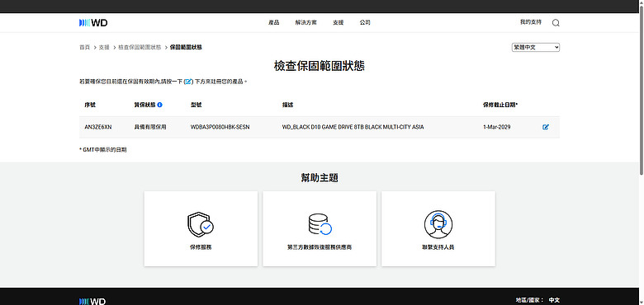The width and height of the screenshot is (644, 305).
Task: Click the 具備有限保用 status cell
Action: pyautogui.click(x=150, y=127)
